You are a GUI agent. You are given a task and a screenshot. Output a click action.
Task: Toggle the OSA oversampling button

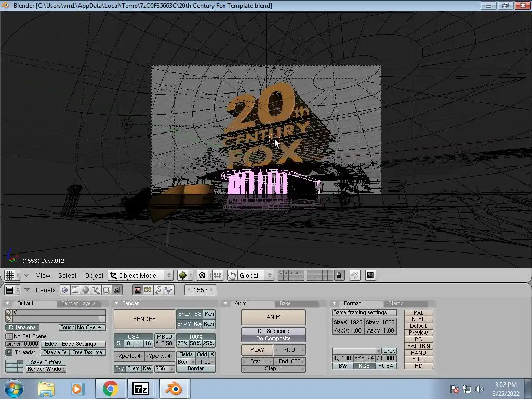(x=134, y=337)
